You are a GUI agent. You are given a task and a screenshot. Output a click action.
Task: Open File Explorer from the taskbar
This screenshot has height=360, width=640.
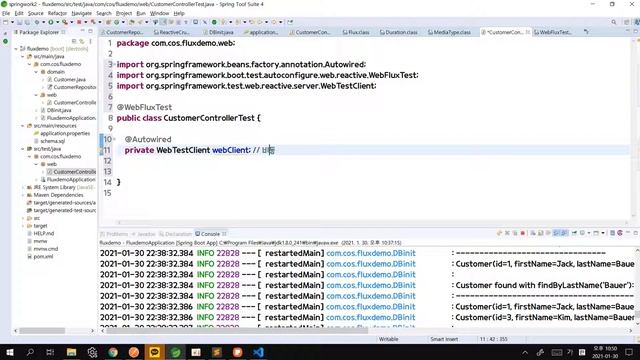pyautogui.click(x=71, y=352)
